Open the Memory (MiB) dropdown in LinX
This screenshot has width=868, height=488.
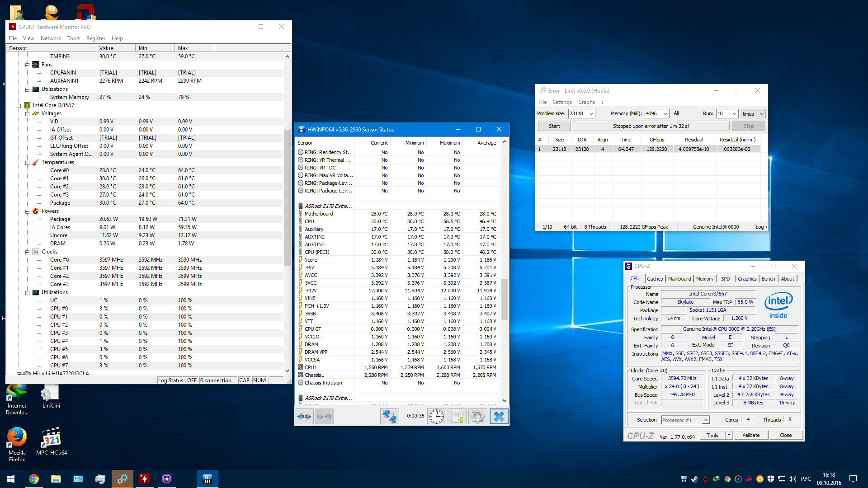[x=665, y=114]
